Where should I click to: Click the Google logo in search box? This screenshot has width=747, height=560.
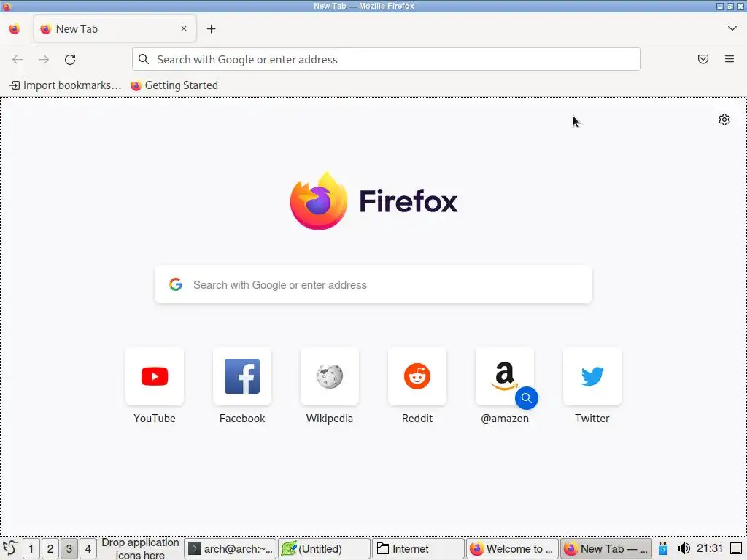[176, 285]
